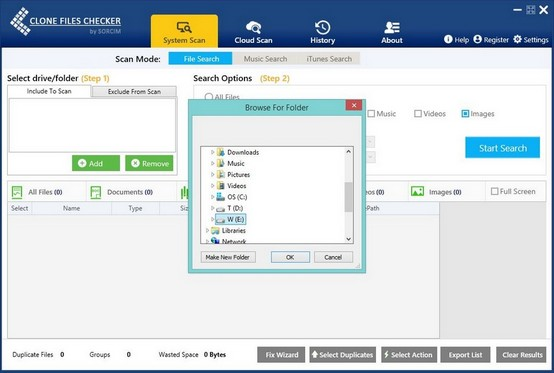
Task: Click the Type column header
Action: click(135, 208)
